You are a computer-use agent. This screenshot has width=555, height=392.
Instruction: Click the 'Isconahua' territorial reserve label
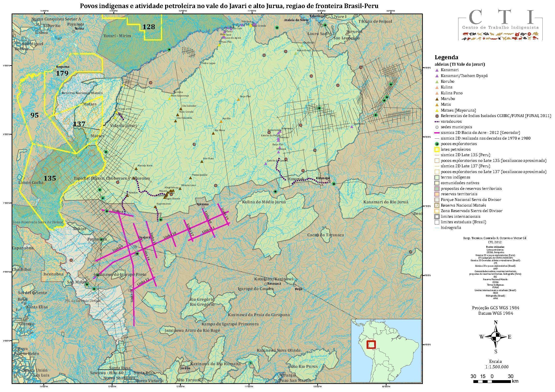[53, 274]
